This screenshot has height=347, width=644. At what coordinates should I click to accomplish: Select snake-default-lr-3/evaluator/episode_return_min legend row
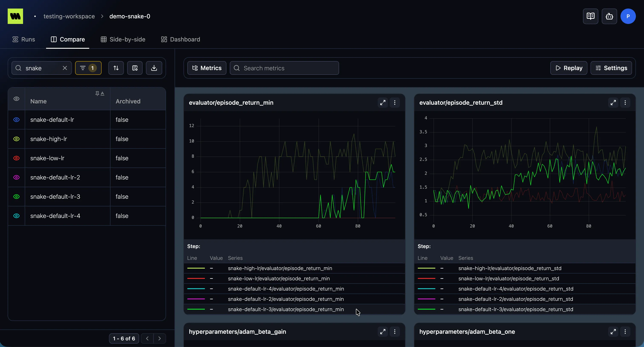click(294, 309)
